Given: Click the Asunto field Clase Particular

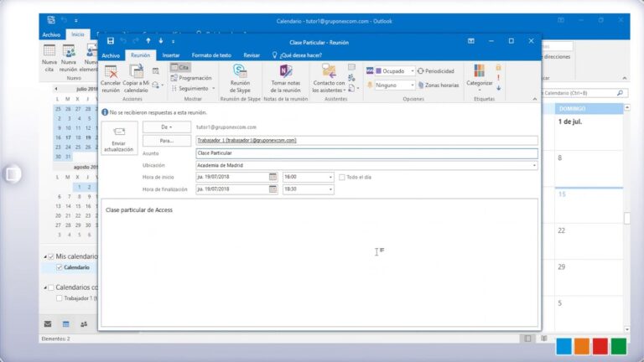Looking at the screenshot, I should click(x=366, y=153).
